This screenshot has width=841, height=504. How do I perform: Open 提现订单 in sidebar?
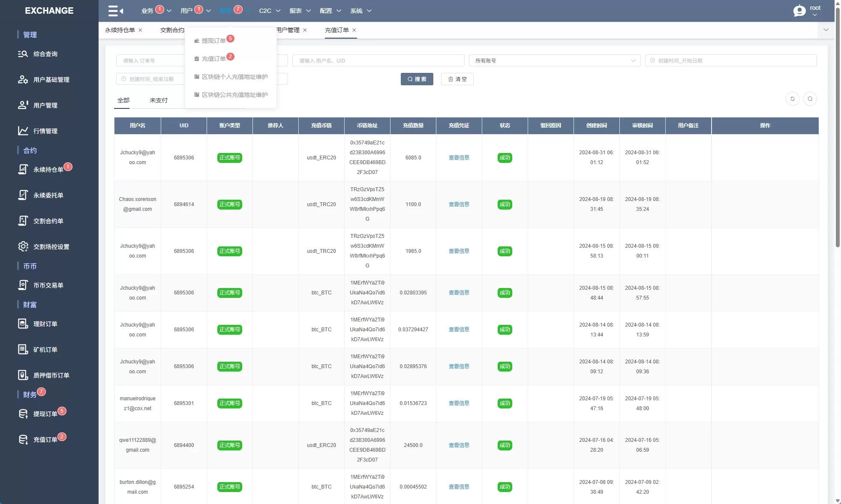pos(45,414)
